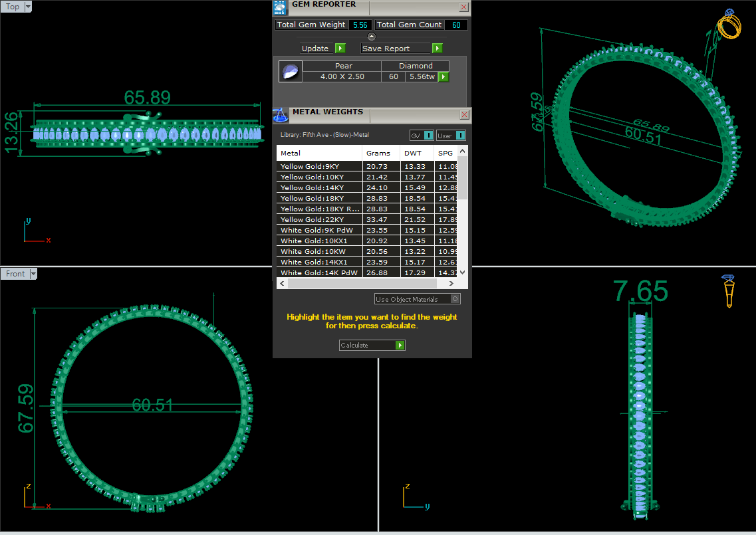Click the metal table horizontal scrollbar
Viewport: 756px width, 535px height.
[x=366, y=283]
